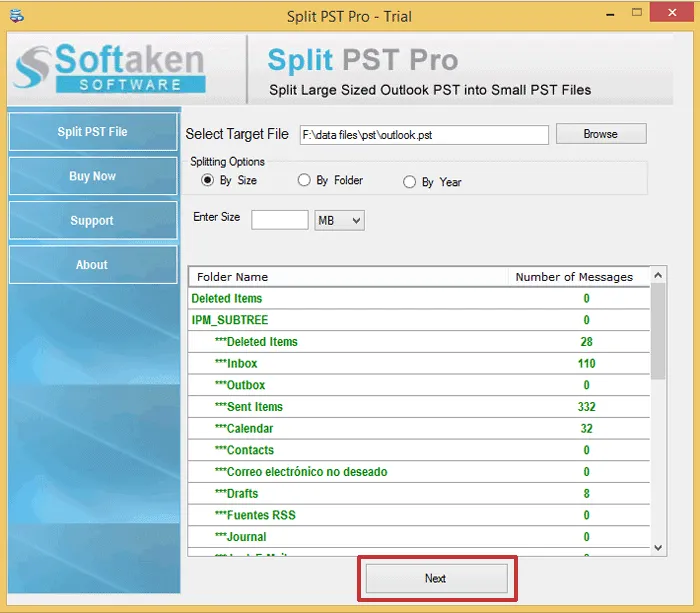Select the By Folder radio button
700x613 pixels.
pyautogui.click(x=304, y=180)
